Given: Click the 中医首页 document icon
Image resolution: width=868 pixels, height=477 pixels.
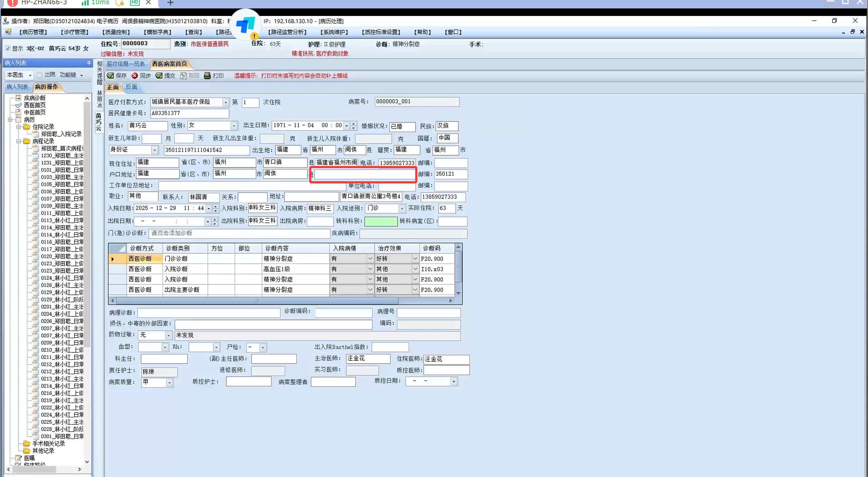Looking at the screenshot, I should click(x=18, y=112).
